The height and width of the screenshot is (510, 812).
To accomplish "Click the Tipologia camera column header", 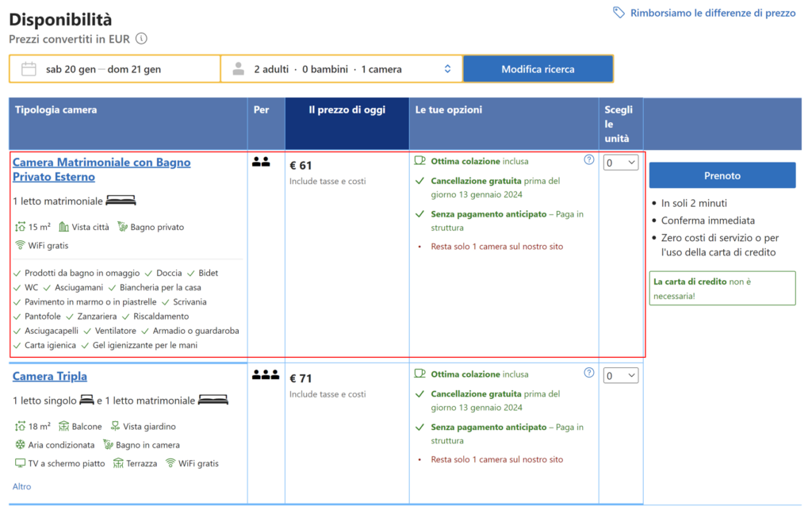I will coord(56,110).
